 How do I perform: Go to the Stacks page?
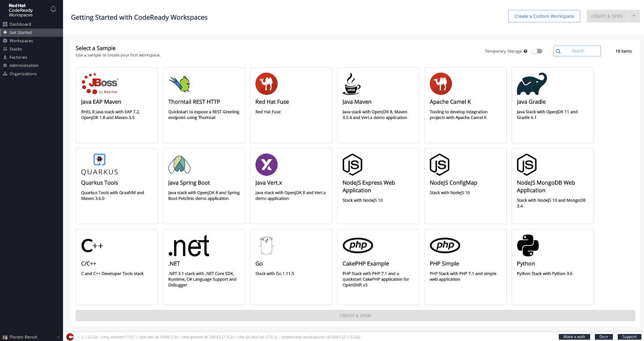pos(16,49)
